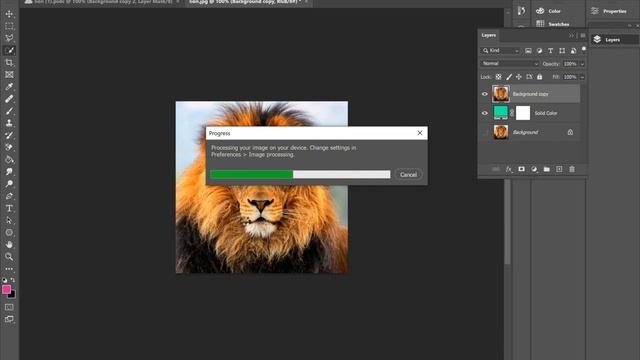Add a layer mask

[x=521, y=169]
